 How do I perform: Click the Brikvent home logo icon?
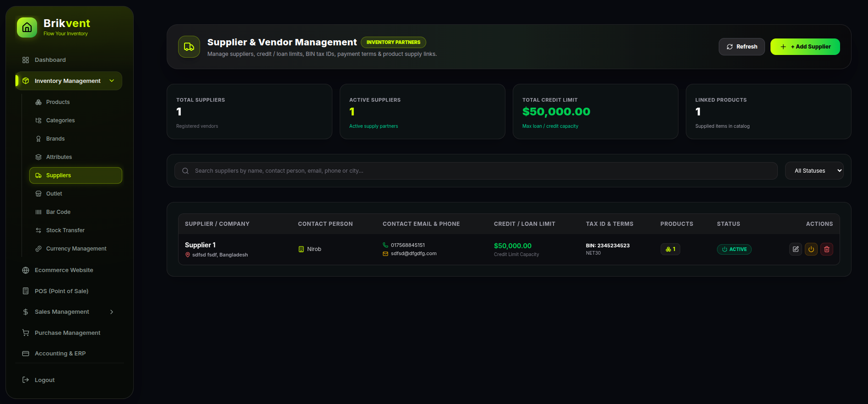pos(27,27)
